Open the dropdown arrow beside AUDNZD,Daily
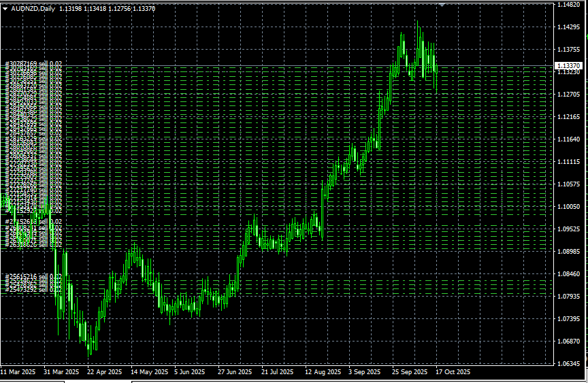 click(x=5, y=9)
